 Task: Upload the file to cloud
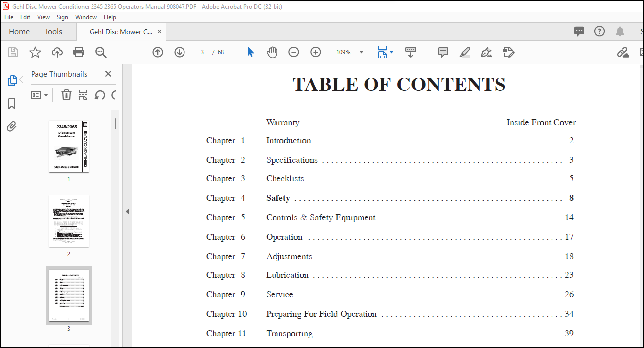pyautogui.click(x=57, y=52)
